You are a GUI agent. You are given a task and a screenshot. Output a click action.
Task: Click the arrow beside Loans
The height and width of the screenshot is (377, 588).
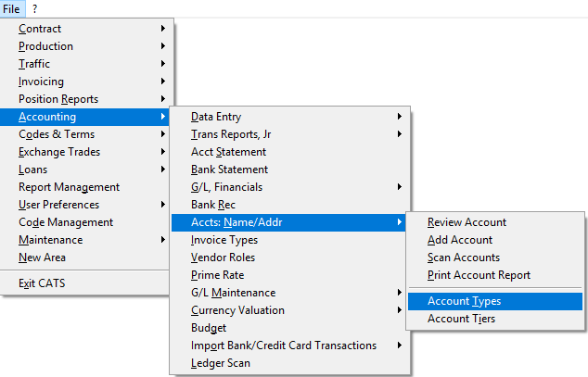[162, 170]
